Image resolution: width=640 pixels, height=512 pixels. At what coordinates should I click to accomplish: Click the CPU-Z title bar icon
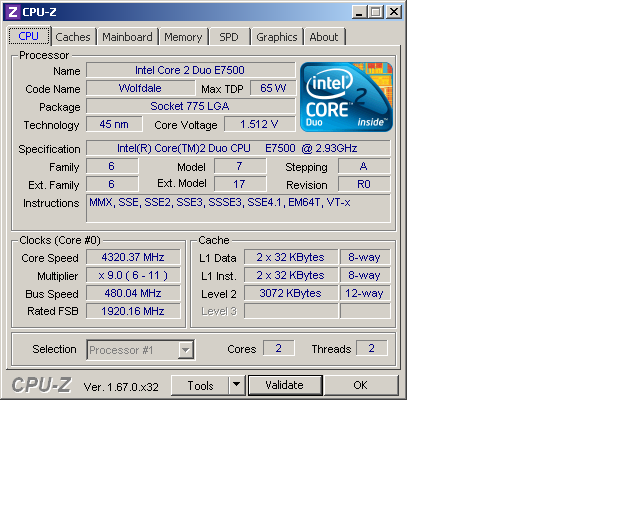13,11
